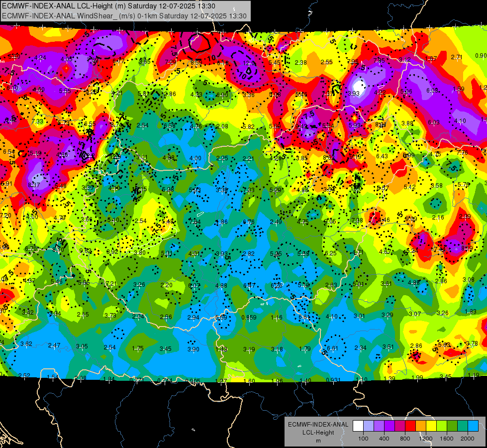Click the grid value '2.25'

[x=222, y=158]
